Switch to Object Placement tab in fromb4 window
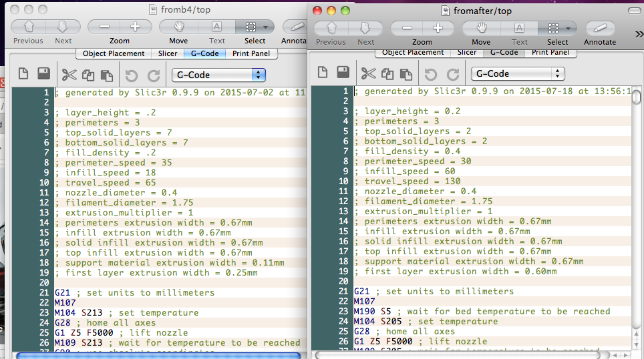The height and width of the screenshot is (359, 644). pos(114,53)
